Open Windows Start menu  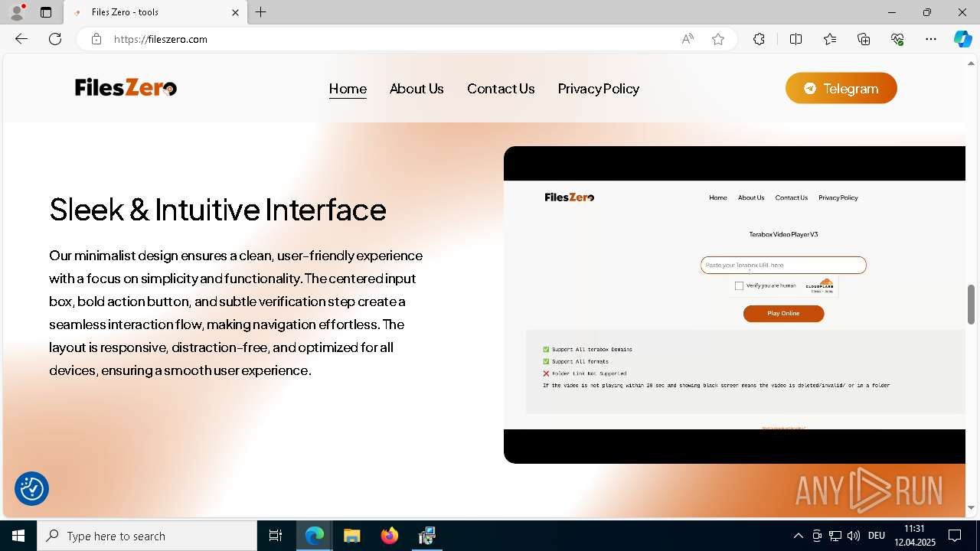point(18,536)
